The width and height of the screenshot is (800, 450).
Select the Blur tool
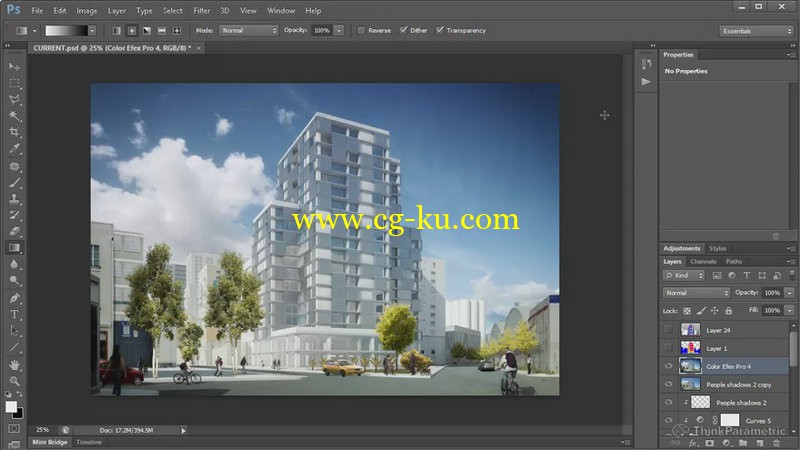click(14, 264)
